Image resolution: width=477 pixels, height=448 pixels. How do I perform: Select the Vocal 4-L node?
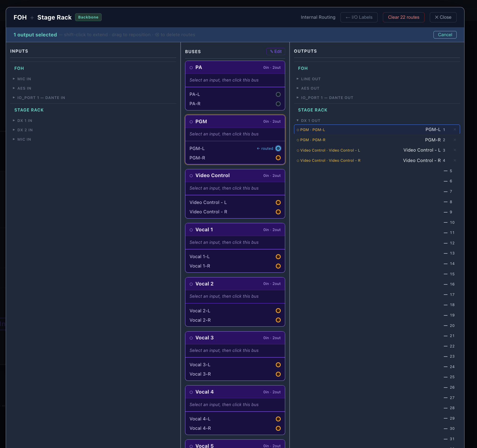tap(278, 419)
